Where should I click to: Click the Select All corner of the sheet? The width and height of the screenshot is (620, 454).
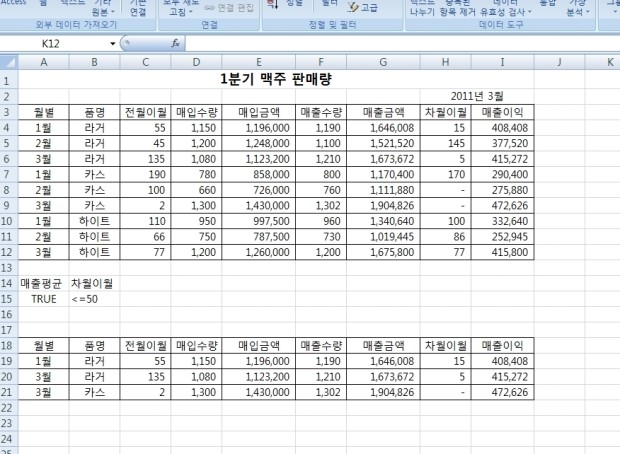[9, 62]
